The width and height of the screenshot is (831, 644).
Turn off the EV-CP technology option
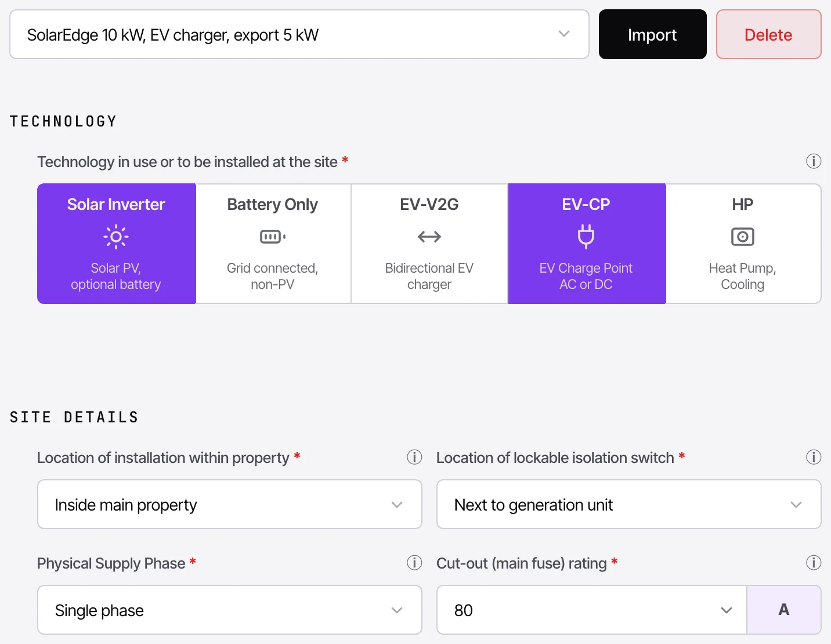(587, 244)
